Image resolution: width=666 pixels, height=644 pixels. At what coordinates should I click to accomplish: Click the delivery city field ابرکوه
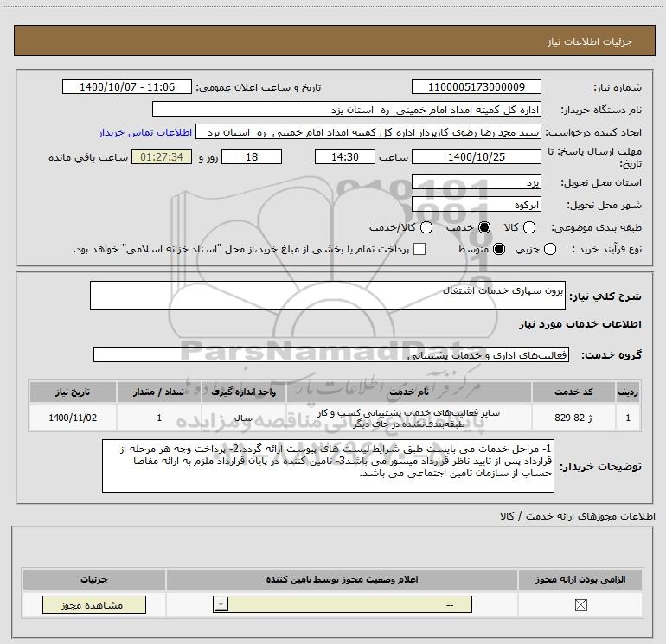(476, 205)
